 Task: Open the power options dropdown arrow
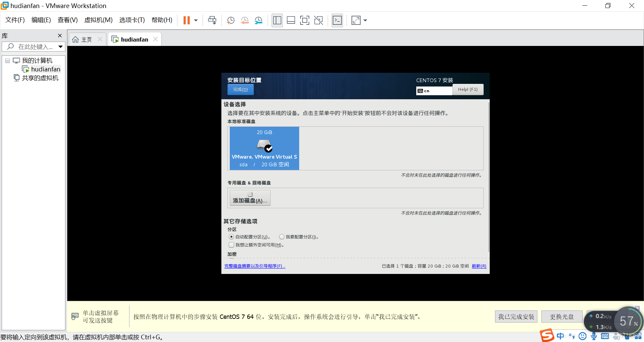click(x=196, y=20)
